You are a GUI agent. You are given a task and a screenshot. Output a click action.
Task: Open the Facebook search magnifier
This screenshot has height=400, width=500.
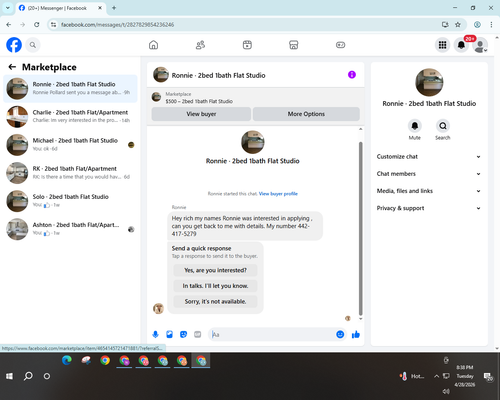click(33, 45)
